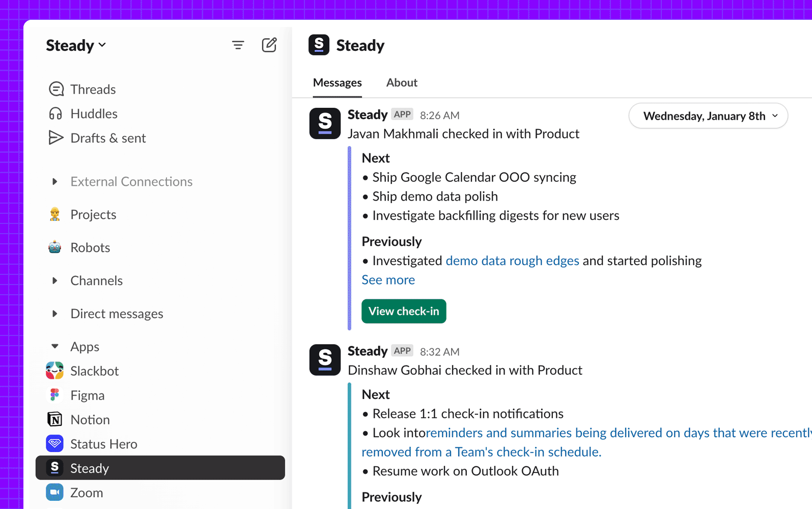The height and width of the screenshot is (509, 812).
Task: Click 'Dinshaw Gobhai checked in with Product' text
Action: [x=465, y=370]
